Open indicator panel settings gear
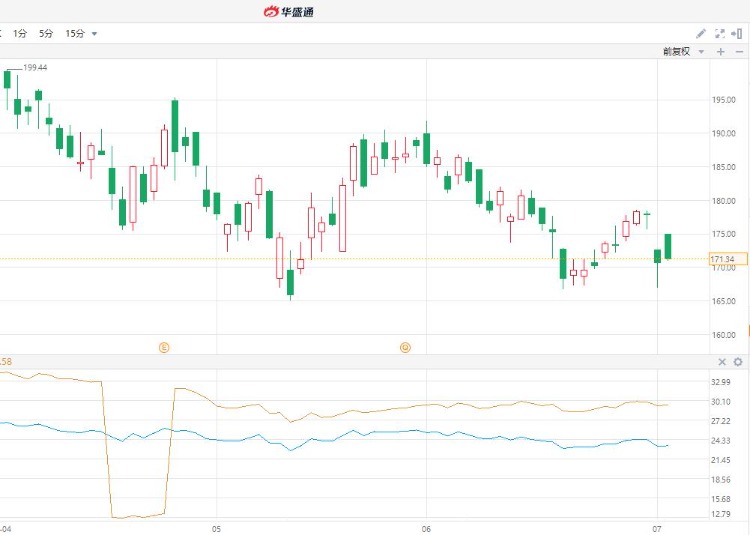 738,362
